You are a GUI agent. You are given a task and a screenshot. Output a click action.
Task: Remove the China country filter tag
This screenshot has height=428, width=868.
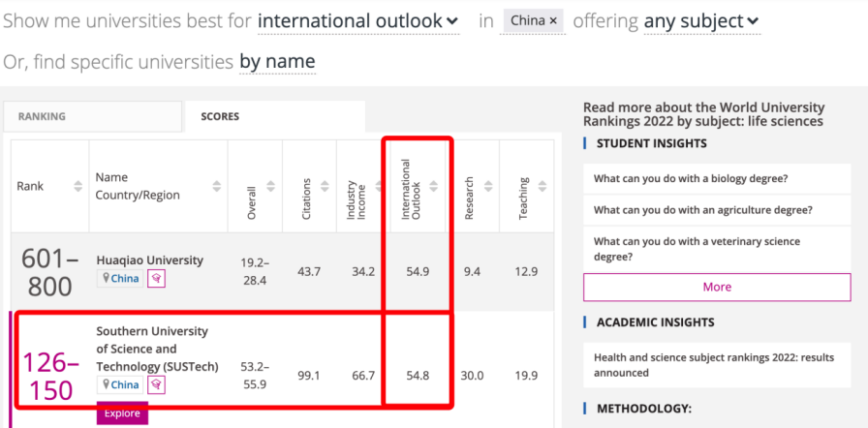click(x=553, y=21)
